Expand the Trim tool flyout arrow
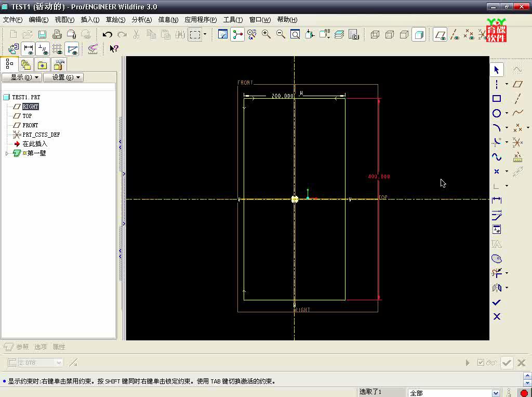Screen dimensions: 532x397 (x=507, y=273)
